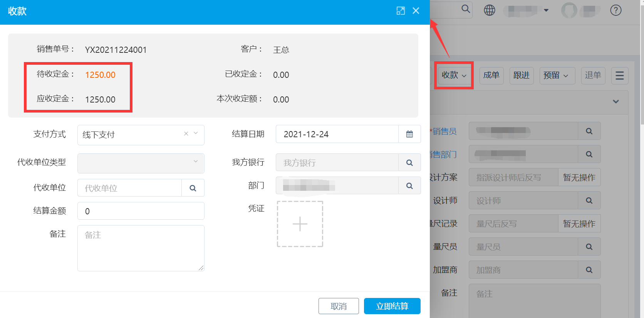This screenshot has width=644, height=318.
Task: Click the user avatar icon
Action: click(569, 10)
